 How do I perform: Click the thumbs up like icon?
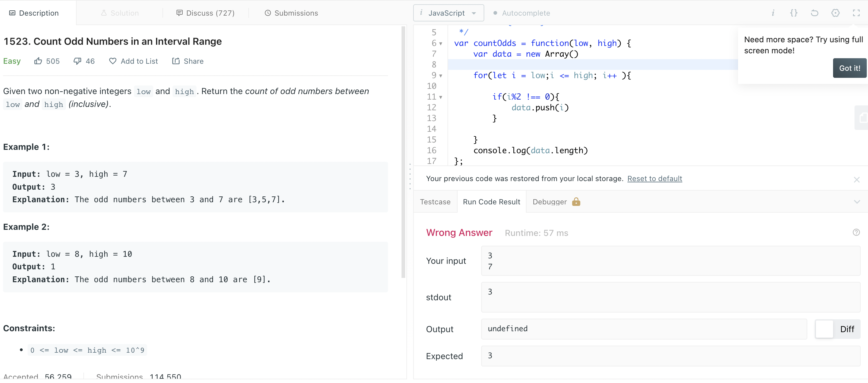(x=38, y=61)
